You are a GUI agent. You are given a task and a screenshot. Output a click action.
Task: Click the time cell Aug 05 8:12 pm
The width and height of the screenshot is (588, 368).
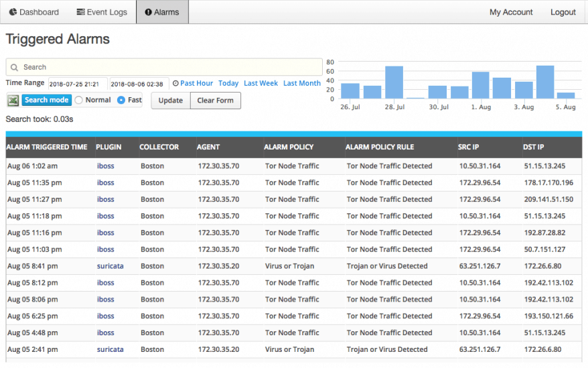point(33,283)
